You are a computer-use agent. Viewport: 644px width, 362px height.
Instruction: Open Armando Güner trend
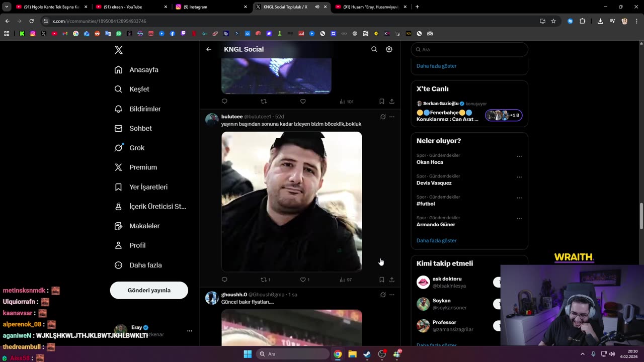click(x=436, y=224)
